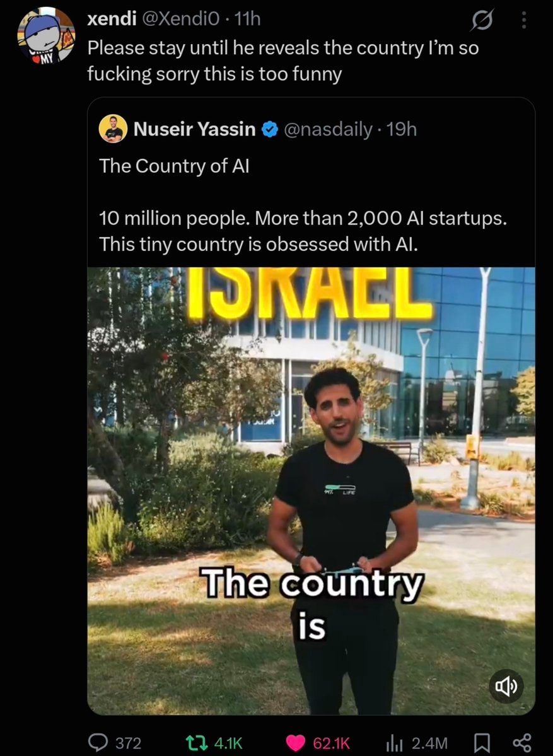Open xendi's profile avatar
The image size is (553, 756).
(46, 35)
